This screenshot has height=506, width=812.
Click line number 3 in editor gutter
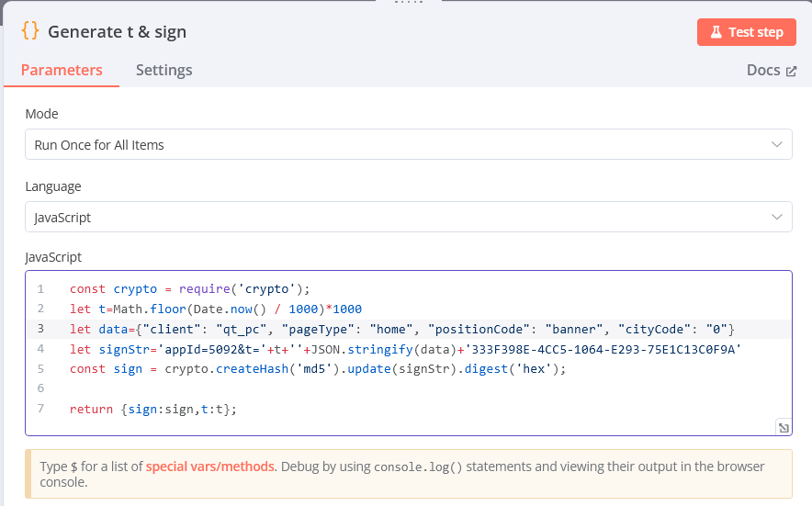(x=40, y=329)
